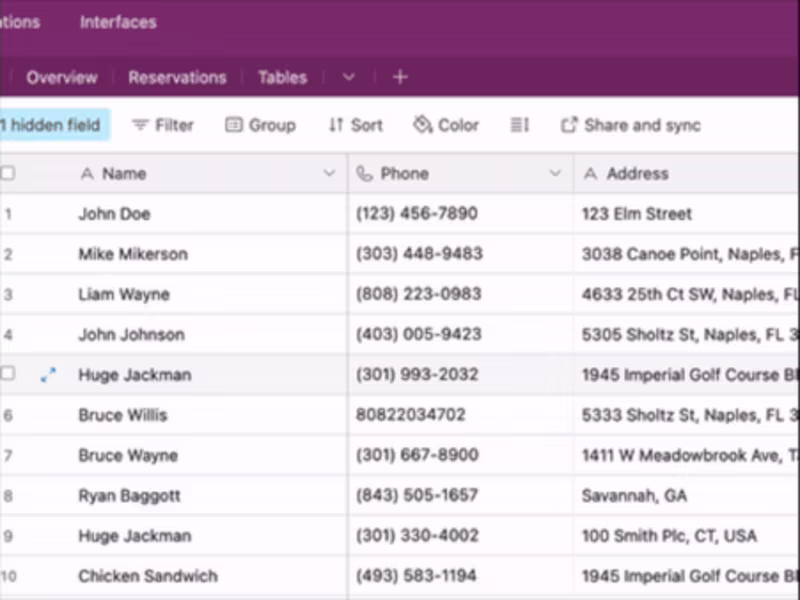Open the Name column dropdown arrow
800x600 pixels.
coord(329,173)
